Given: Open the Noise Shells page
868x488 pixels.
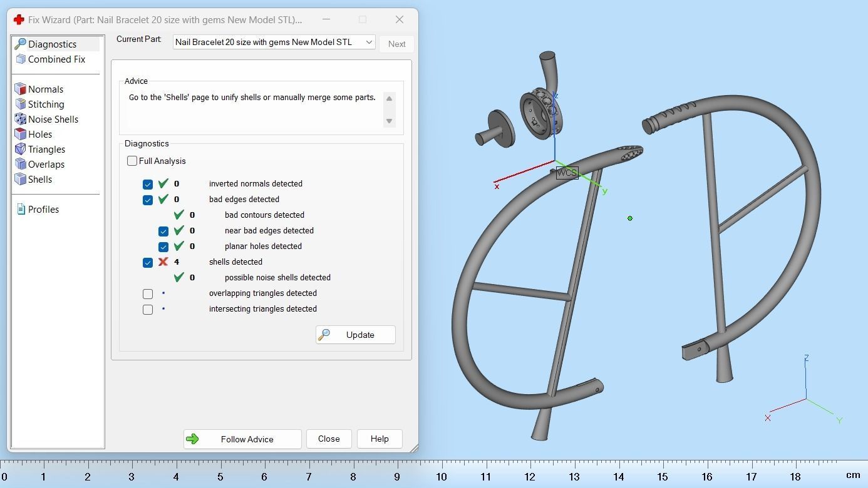Looking at the screenshot, I should 53,119.
